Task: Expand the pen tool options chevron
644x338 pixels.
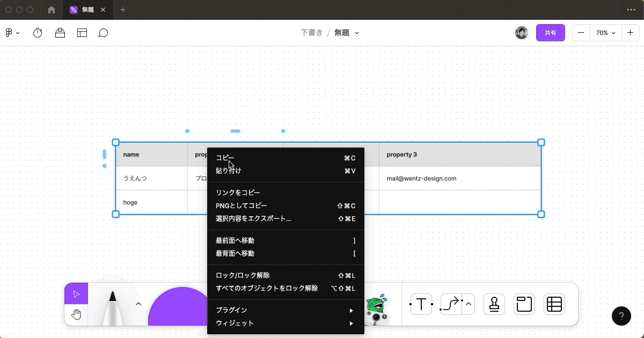Action: tap(138, 303)
